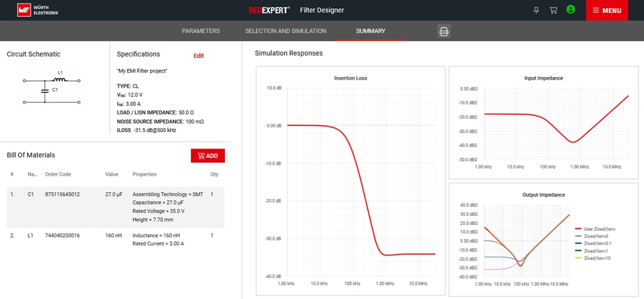This screenshot has height=299, width=644.
Task: Click LOAD / LISN IMPEDANCE 50.0 Ω
Action: pyautogui.click(x=155, y=112)
